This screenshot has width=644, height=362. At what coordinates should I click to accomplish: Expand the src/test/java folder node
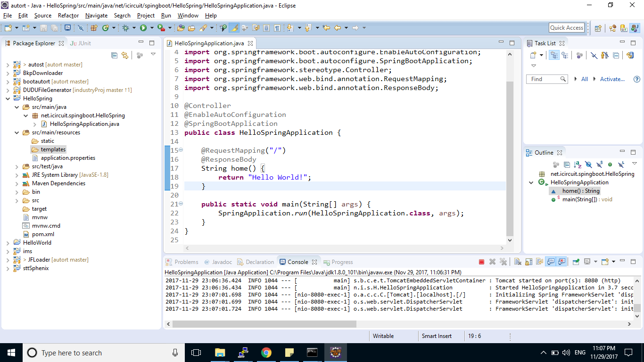point(17,166)
